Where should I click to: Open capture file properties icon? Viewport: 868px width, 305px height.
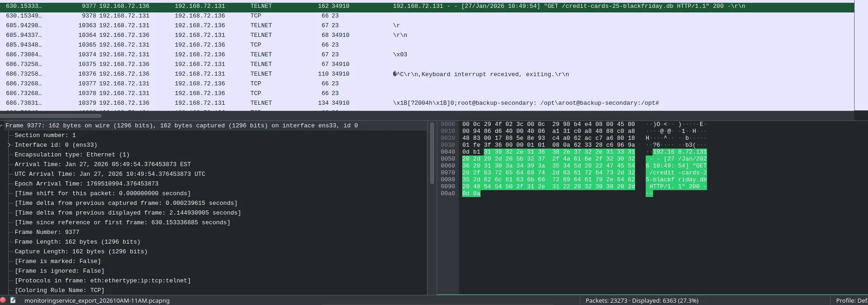coord(13,300)
